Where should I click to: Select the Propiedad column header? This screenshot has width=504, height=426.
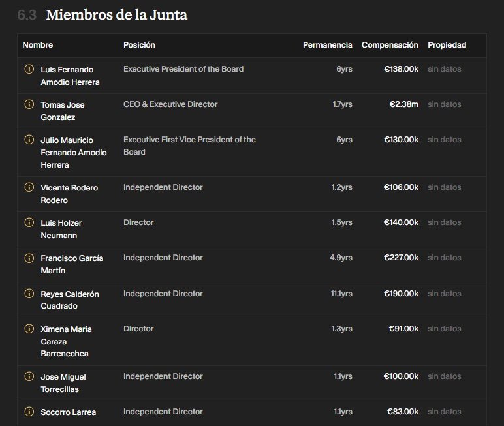pos(447,45)
